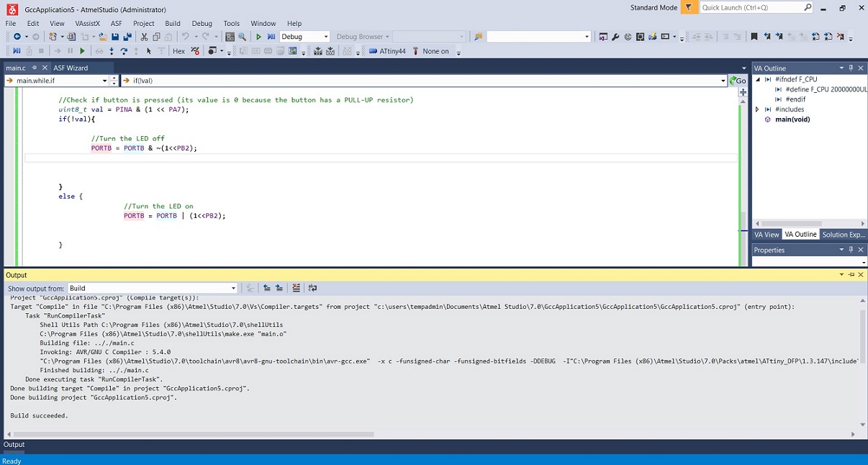Image resolution: width=868 pixels, height=465 pixels.
Task: Go to previous bookmark icon
Action: click(767, 37)
